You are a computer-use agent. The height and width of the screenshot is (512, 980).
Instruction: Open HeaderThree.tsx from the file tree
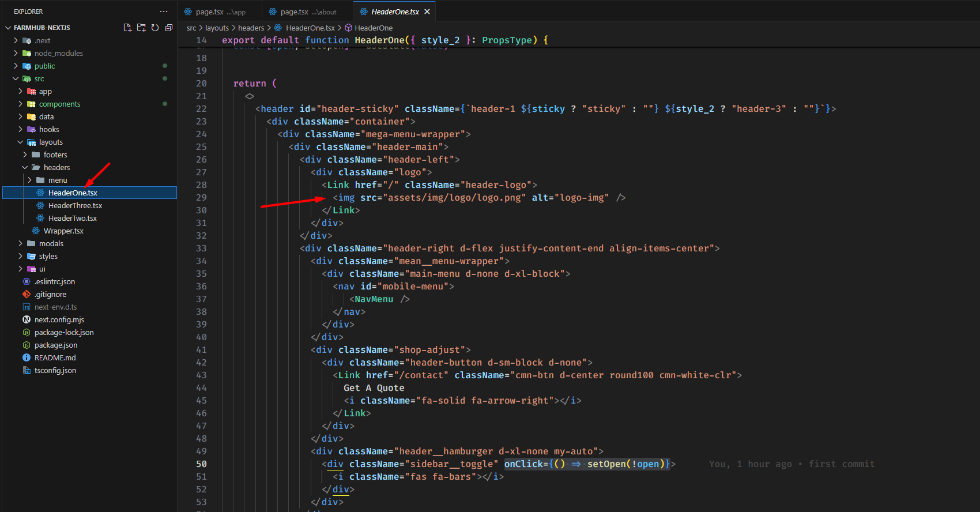tap(75, 205)
